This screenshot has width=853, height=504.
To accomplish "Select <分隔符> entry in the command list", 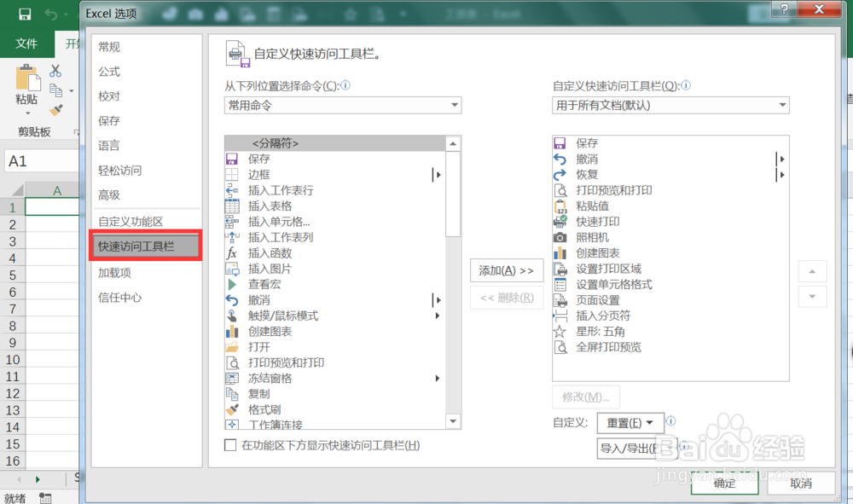I will tap(334, 143).
